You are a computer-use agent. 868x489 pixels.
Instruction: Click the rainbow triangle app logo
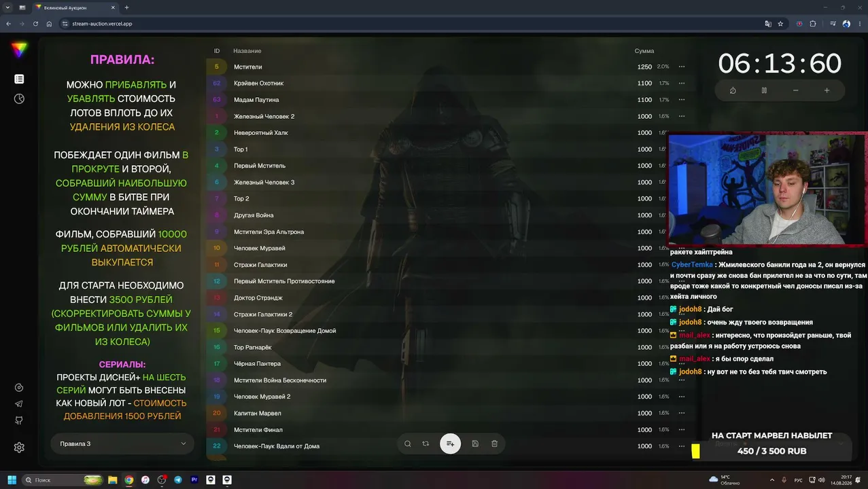click(19, 50)
